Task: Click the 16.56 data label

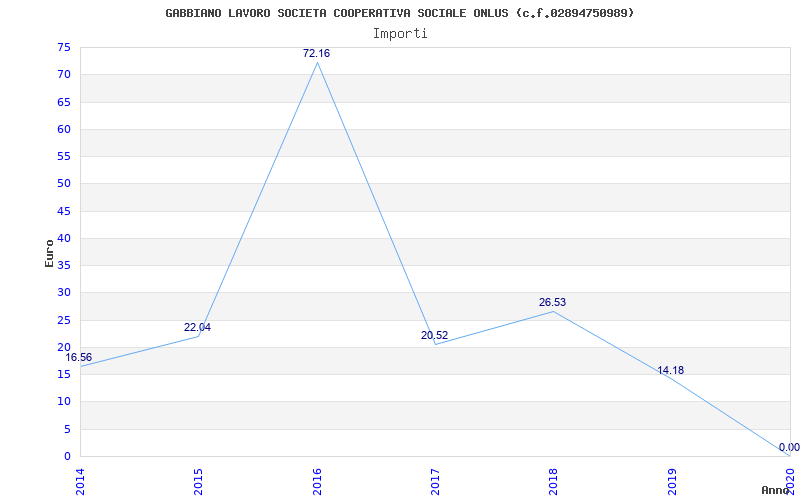Action: (79, 357)
